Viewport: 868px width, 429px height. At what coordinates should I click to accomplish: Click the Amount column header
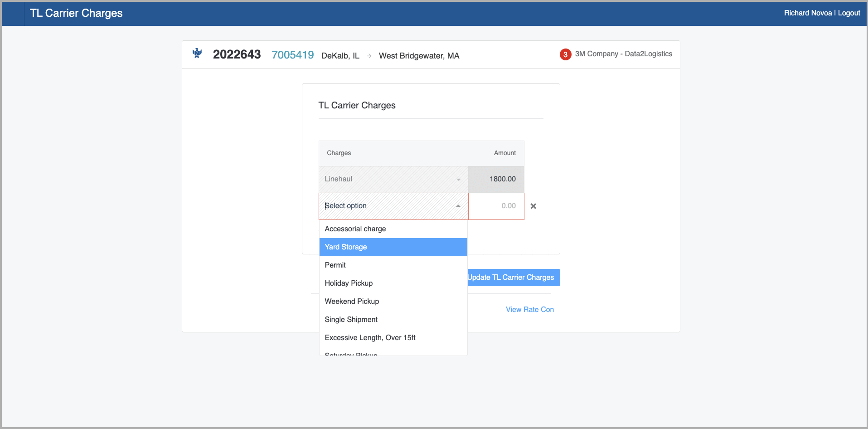coord(505,153)
